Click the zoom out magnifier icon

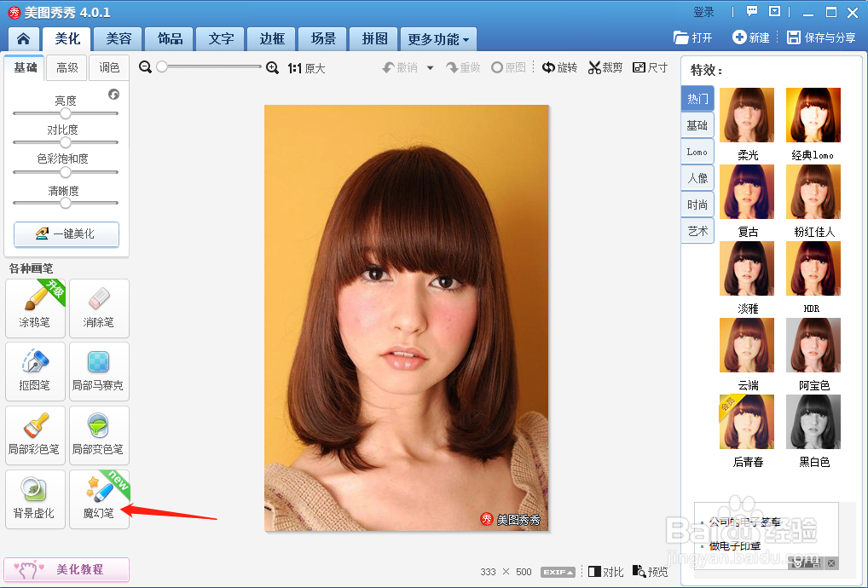tap(145, 67)
